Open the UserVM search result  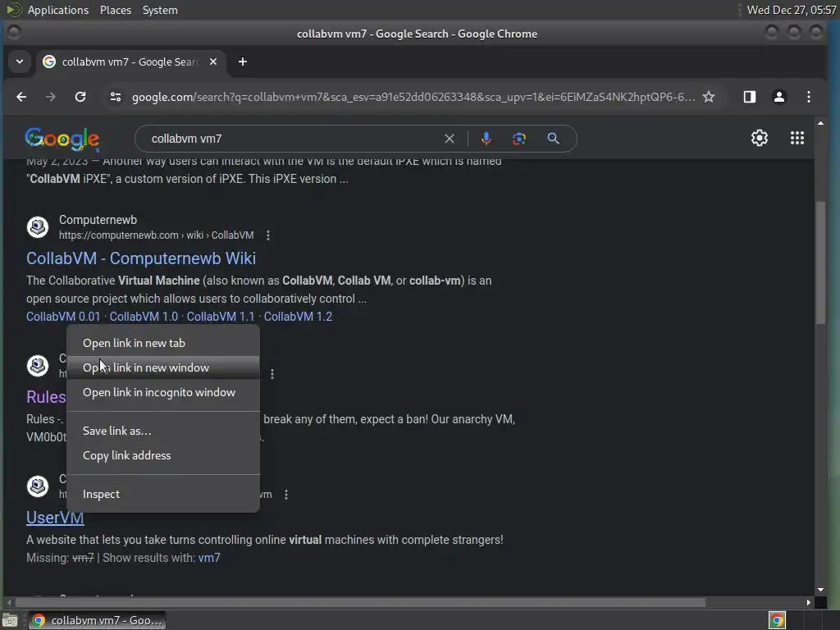tap(55, 518)
